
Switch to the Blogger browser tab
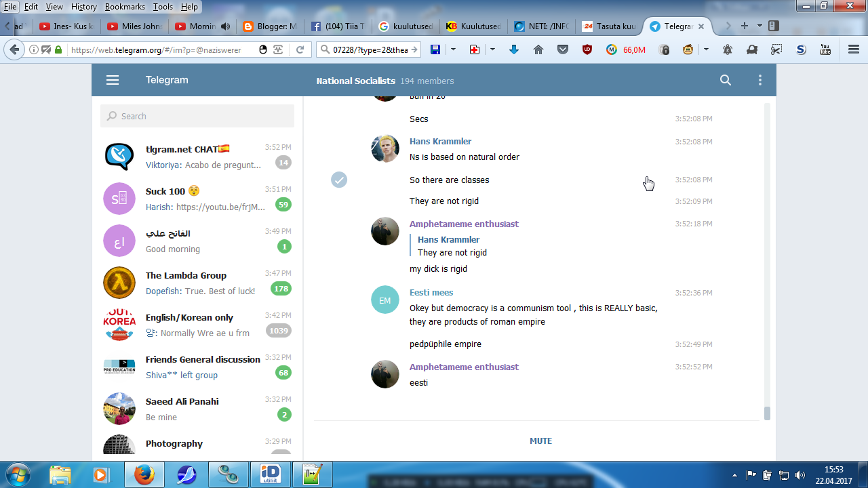pyautogui.click(x=270, y=26)
